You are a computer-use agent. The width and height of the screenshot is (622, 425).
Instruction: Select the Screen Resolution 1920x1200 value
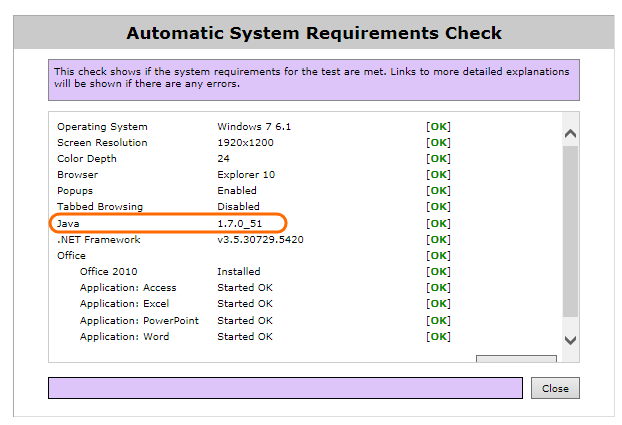245,143
